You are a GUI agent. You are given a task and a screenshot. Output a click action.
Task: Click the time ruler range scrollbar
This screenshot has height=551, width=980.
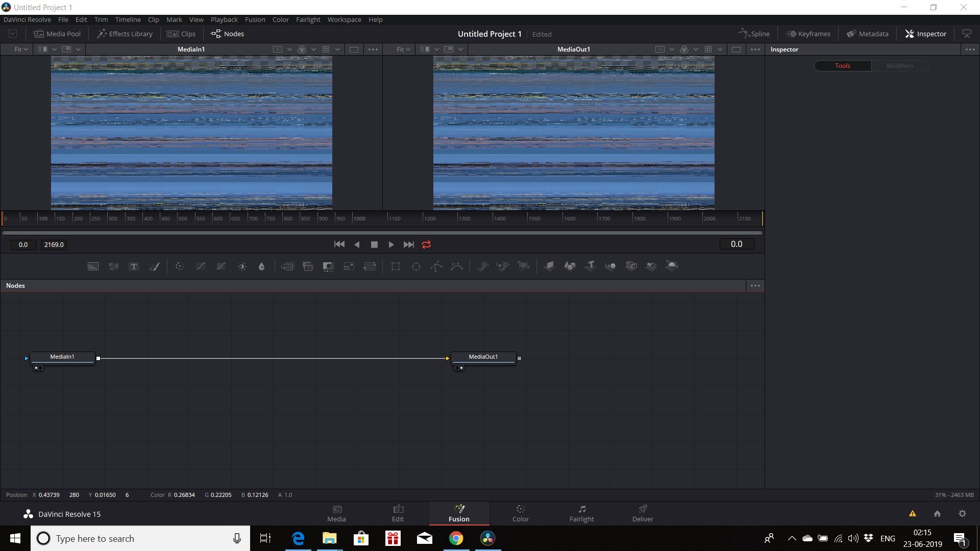[382, 233]
